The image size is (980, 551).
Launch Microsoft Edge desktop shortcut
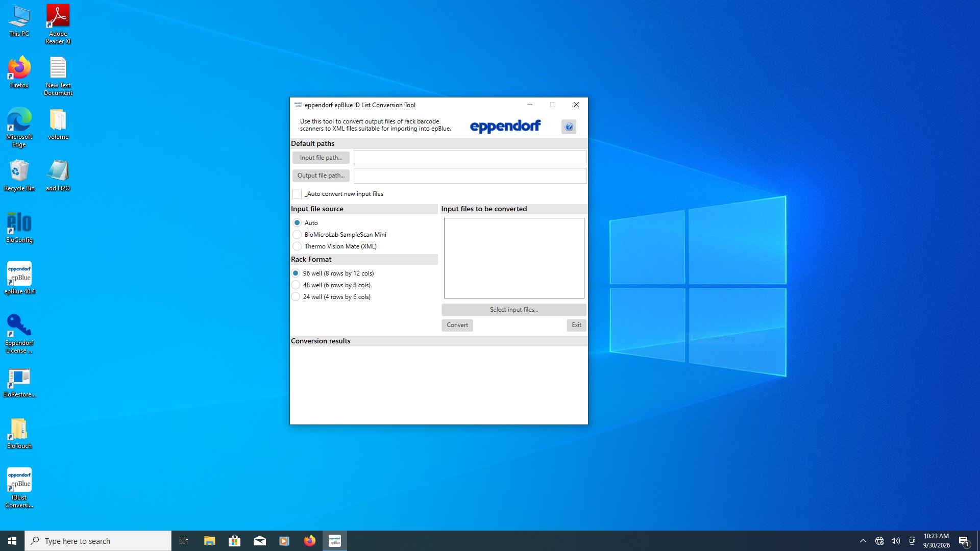pyautogui.click(x=19, y=128)
